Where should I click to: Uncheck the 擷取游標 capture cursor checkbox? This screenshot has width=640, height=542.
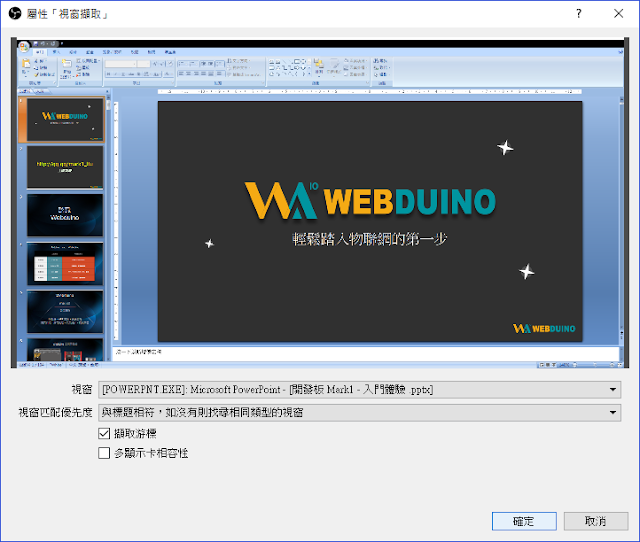click(x=104, y=433)
